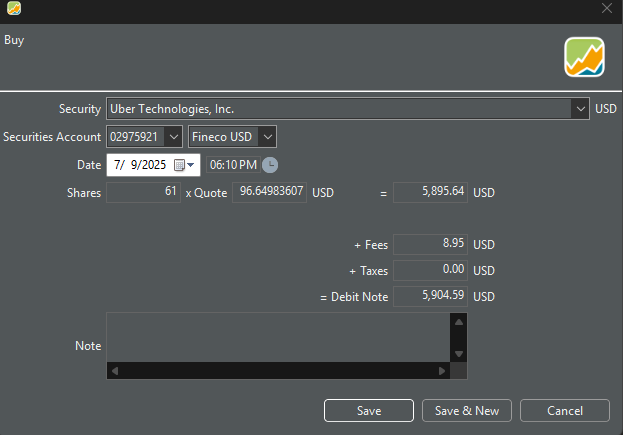
Task: Click the Fees field showing 8.95
Action: coord(430,244)
